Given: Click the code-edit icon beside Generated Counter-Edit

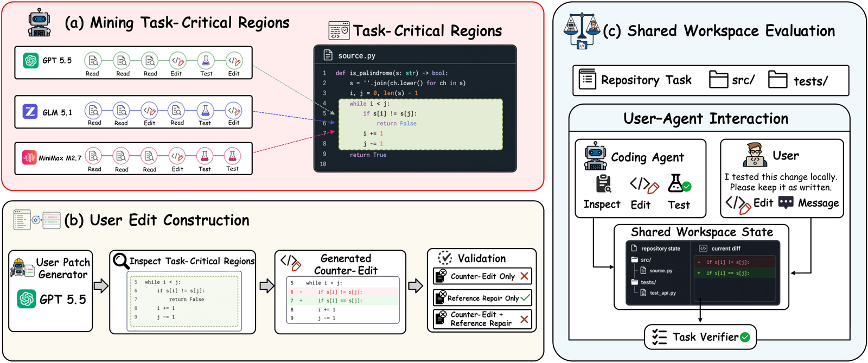Looking at the screenshot, I should pyautogui.click(x=290, y=263).
